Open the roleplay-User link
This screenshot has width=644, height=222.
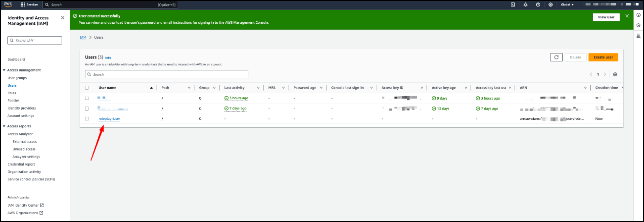(x=109, y=118)
